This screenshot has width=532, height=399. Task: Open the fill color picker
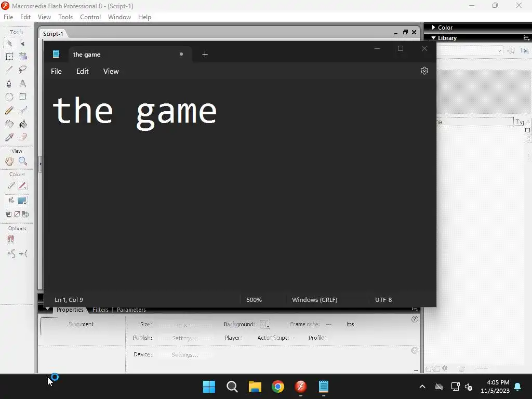(x=22, y=201)
